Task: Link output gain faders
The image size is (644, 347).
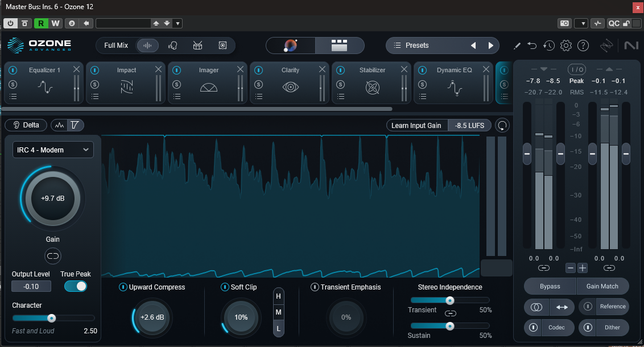Action: point(609,268)
